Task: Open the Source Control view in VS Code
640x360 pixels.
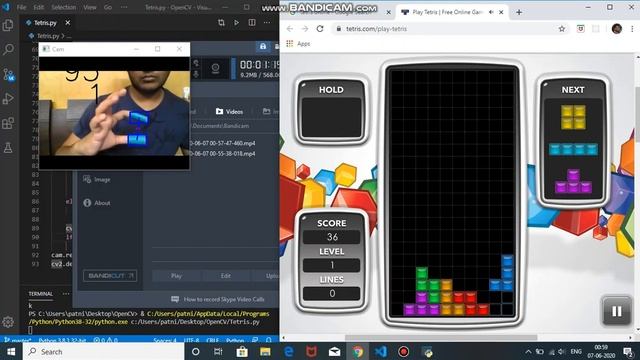Action: (8, 75)
